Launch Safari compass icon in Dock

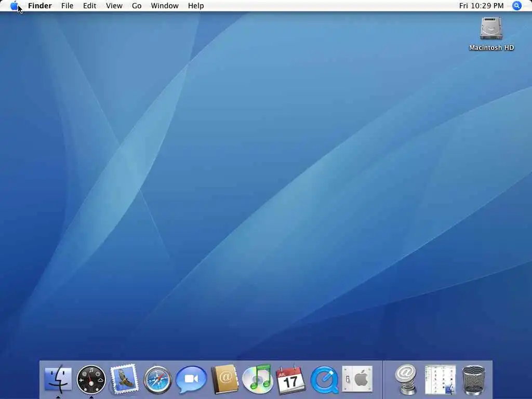point(157,380)
